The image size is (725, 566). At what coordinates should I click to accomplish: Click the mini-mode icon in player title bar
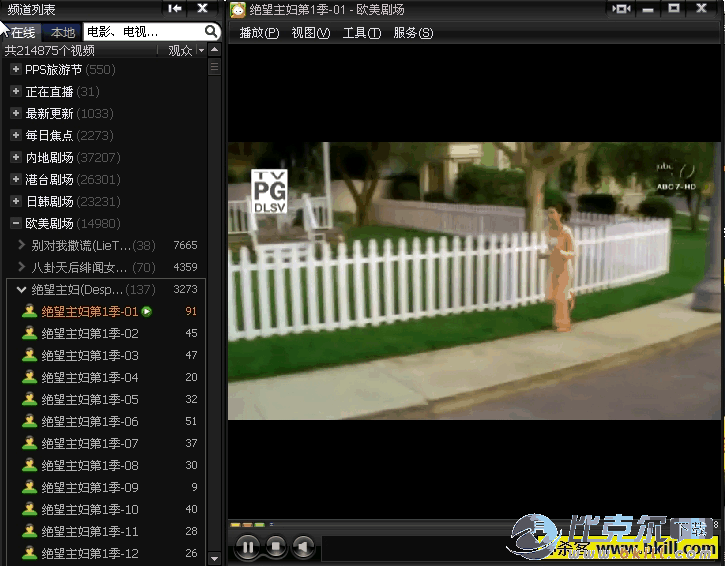coord(621,9)
